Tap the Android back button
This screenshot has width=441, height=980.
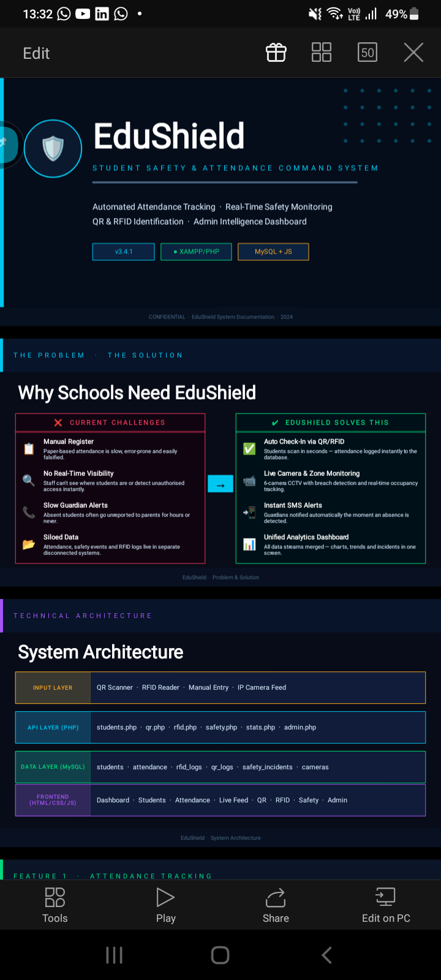326,955
